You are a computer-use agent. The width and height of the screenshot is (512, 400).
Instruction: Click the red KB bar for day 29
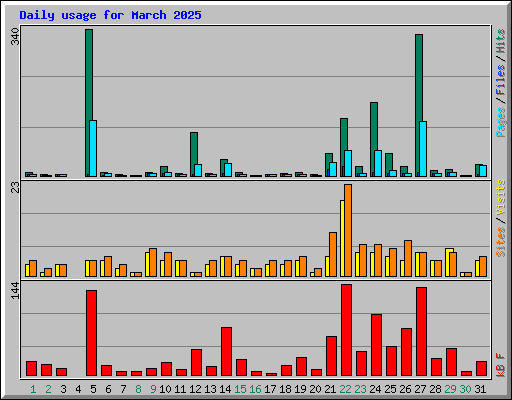(452, 362)
